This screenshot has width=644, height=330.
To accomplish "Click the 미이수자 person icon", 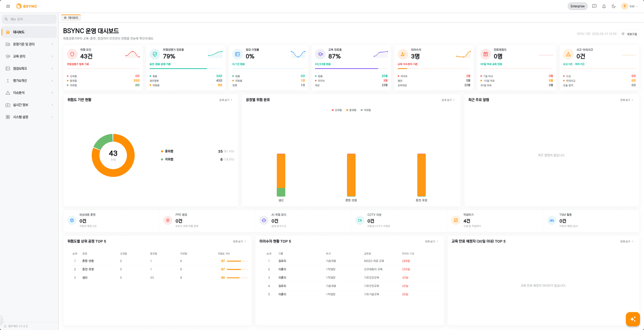I will click(403, 54).
